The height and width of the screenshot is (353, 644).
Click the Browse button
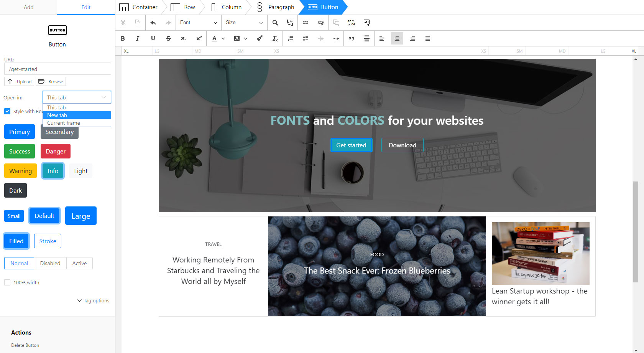(51, 81)
